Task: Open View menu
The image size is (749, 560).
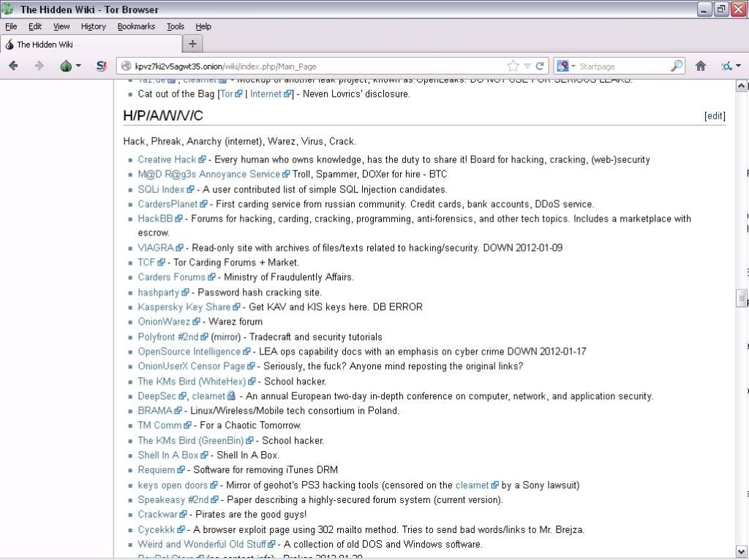Action: 61,26
